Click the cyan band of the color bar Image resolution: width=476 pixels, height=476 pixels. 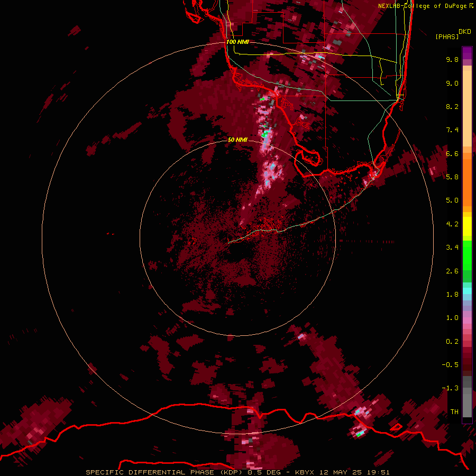pos(467,291)
